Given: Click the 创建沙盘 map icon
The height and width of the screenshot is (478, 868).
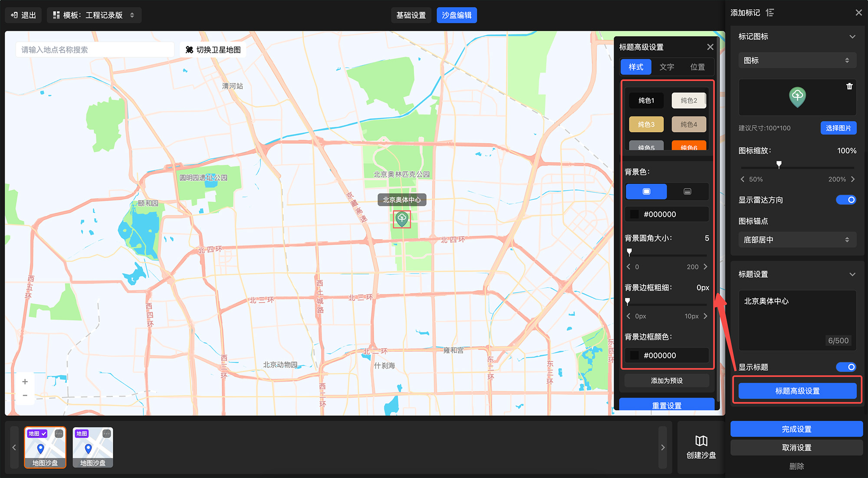Looking at the screenshot, I should click(701, 441).
